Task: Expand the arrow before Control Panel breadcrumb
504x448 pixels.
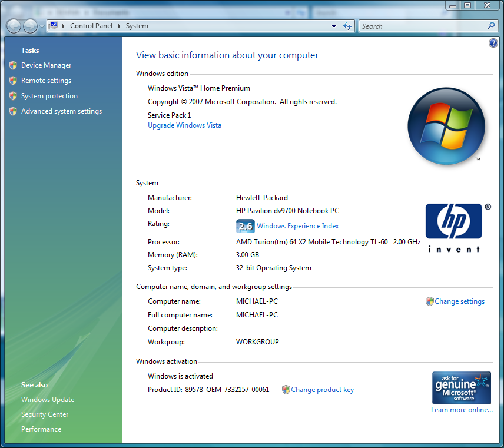Action: 64,26
